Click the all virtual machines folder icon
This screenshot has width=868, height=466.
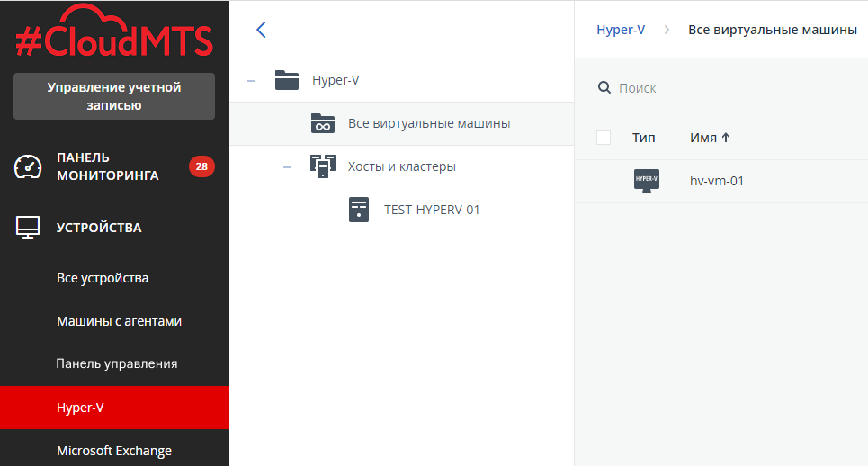(322, 123)
